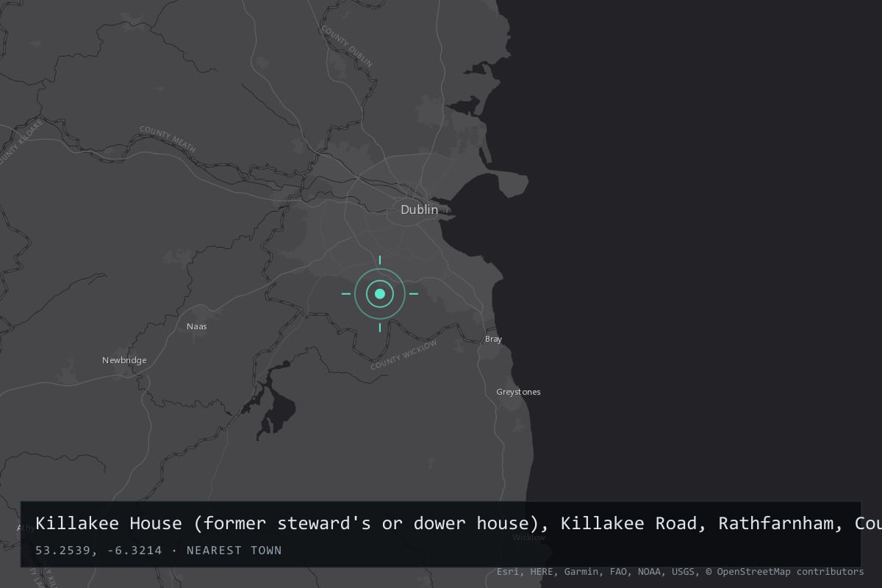This screenshot has height=588, width=882.
Task: Click the County Dublin boundary label
Action: [347, 46]
